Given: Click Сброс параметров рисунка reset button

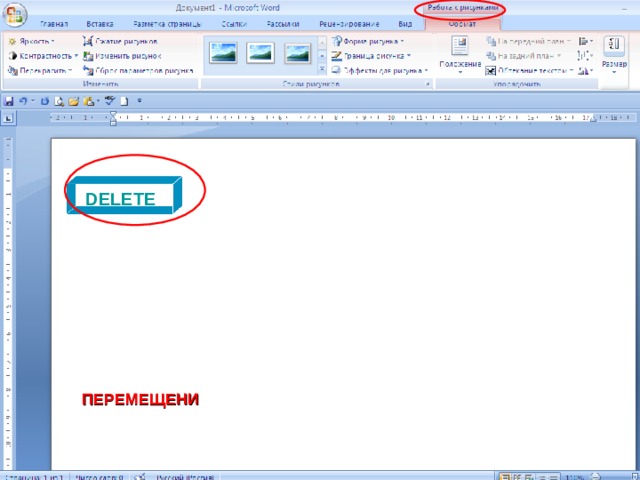Looking at the screenshot, I should [x=138, y=71].
